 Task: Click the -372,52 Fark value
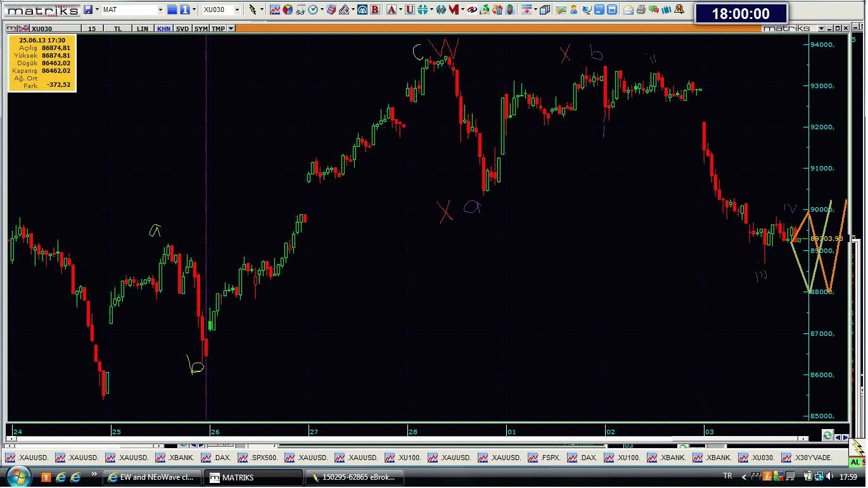pyautogui.click(x=58, y=85)
